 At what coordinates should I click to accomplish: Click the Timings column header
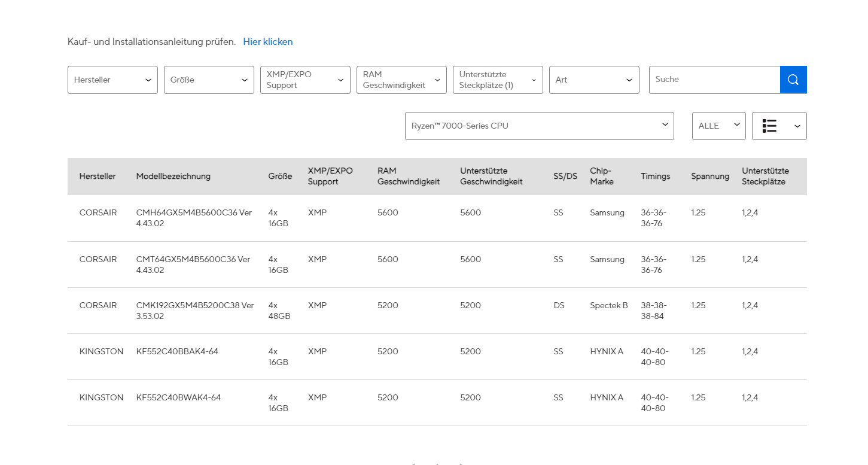tap(655, 177)
